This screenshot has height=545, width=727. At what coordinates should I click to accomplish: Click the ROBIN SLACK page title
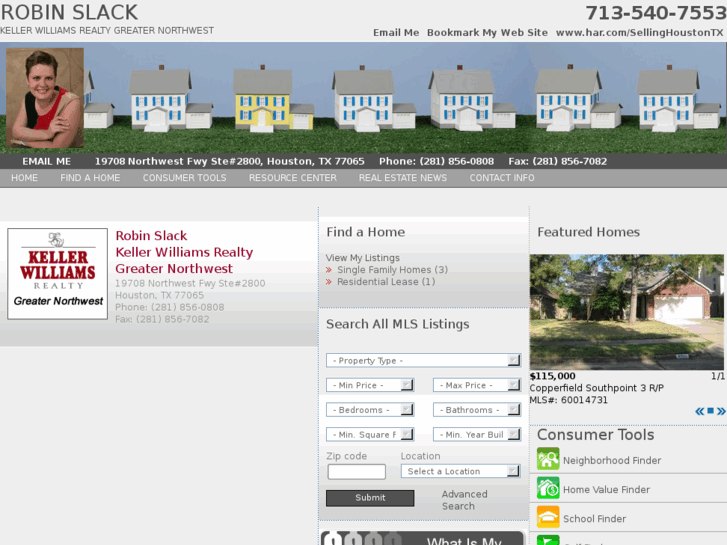tap(69, 12)
